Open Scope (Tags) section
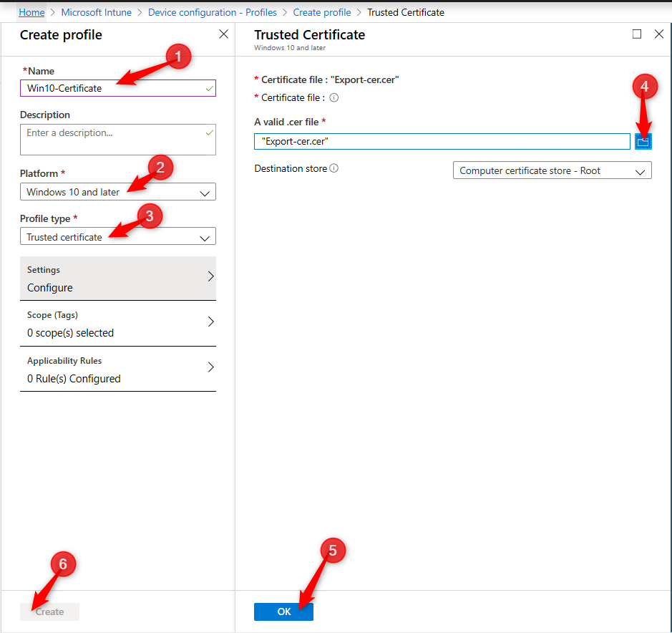This screenshot has height=633, width=672. pos(118,324)
